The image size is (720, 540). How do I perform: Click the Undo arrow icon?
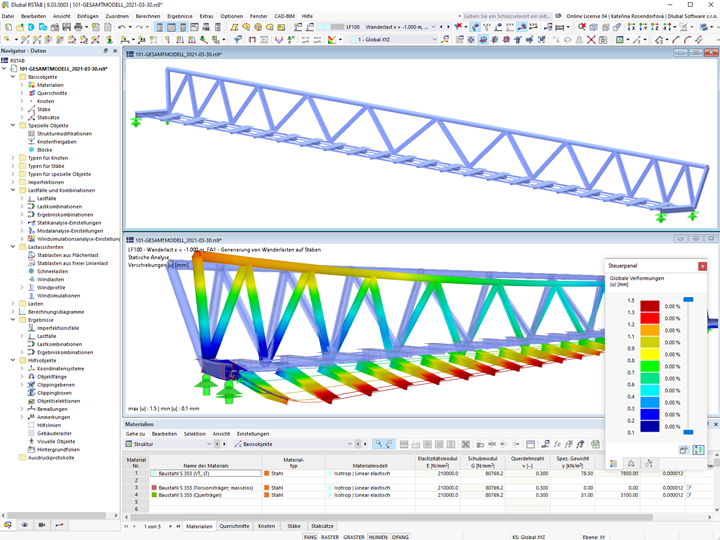[x=122, y=27]
